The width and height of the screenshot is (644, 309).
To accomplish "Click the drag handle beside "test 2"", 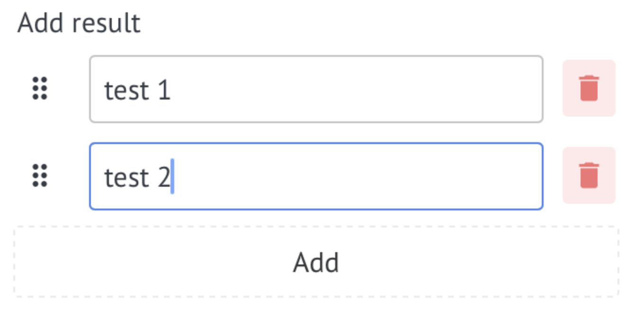I will [40, 175].
